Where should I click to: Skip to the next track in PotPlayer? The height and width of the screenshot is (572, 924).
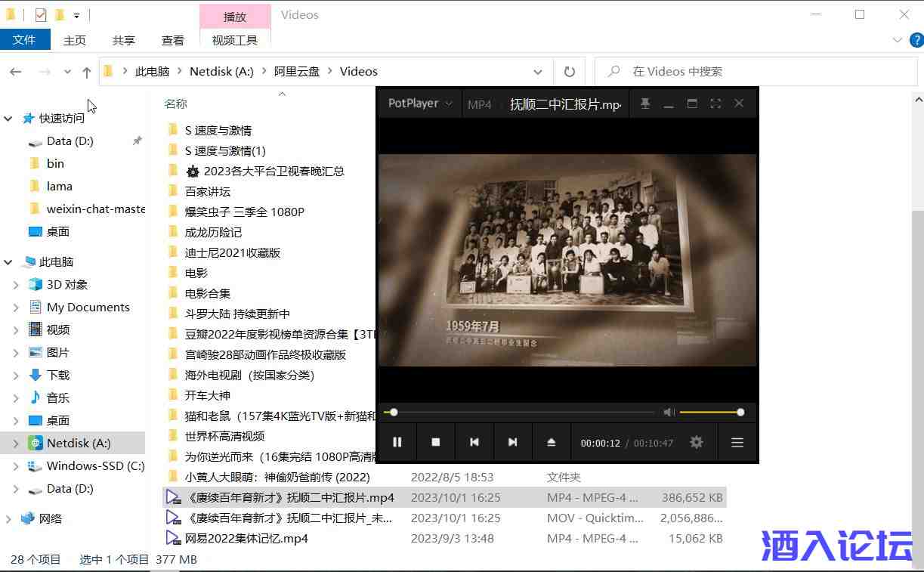click(513, 442)
